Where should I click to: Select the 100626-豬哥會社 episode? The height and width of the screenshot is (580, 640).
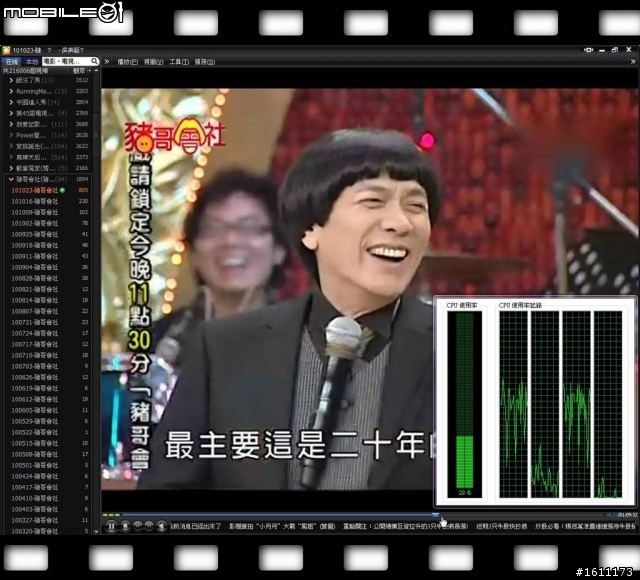[35, 378]
